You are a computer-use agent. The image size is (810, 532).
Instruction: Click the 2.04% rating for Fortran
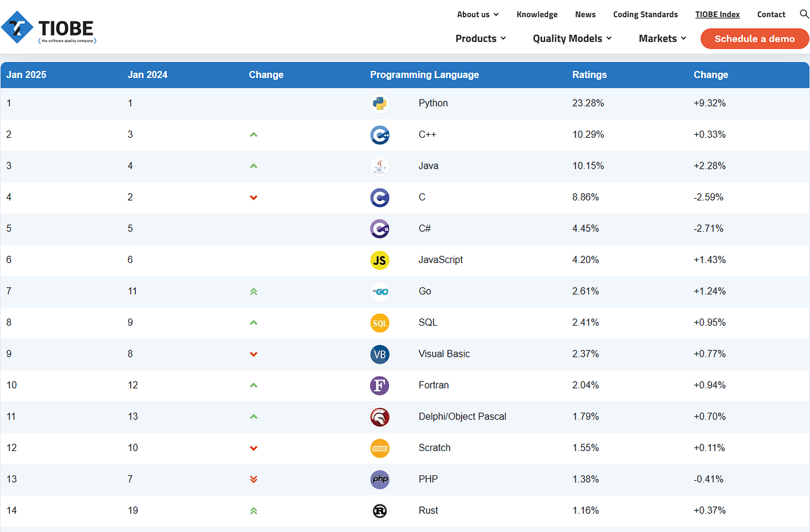pos(586,385)
